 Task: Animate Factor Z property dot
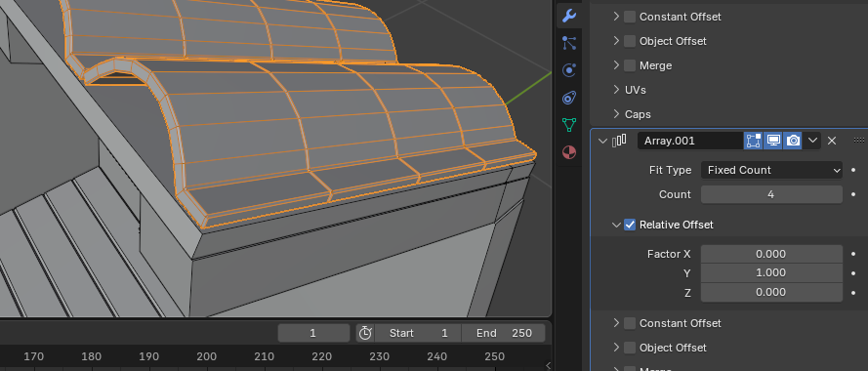coord(853,292)
